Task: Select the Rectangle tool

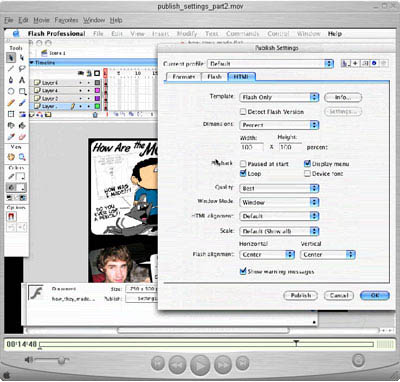Action: point(22,91)
